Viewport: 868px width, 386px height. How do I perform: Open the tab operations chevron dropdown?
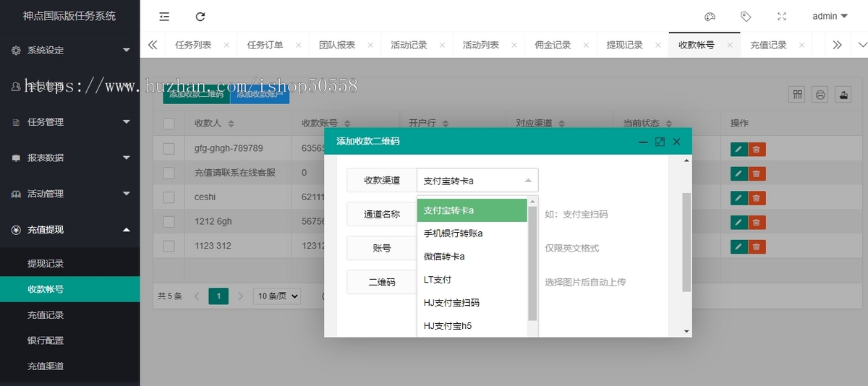(861, 45)
